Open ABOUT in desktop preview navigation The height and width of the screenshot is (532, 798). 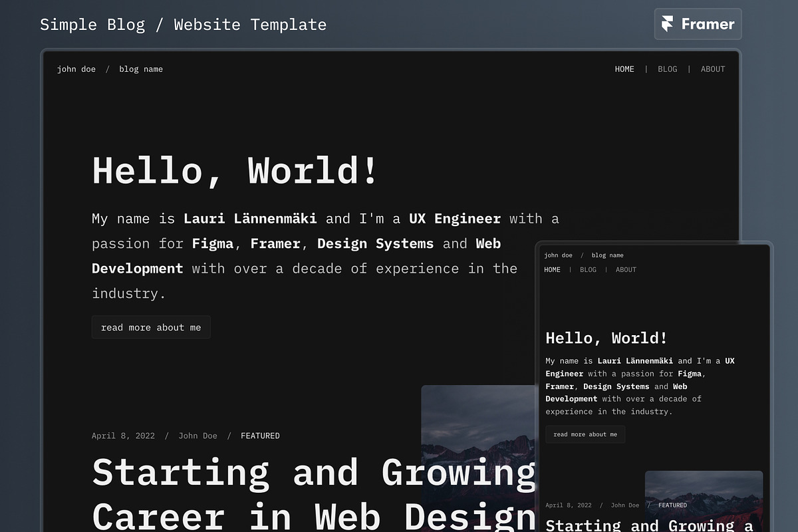point(713,69)
